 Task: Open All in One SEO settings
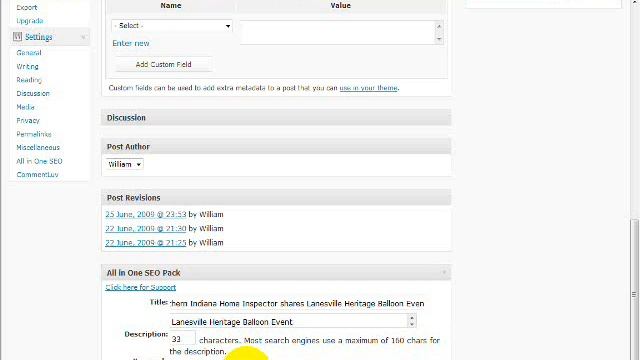click(x=39, y=161)
